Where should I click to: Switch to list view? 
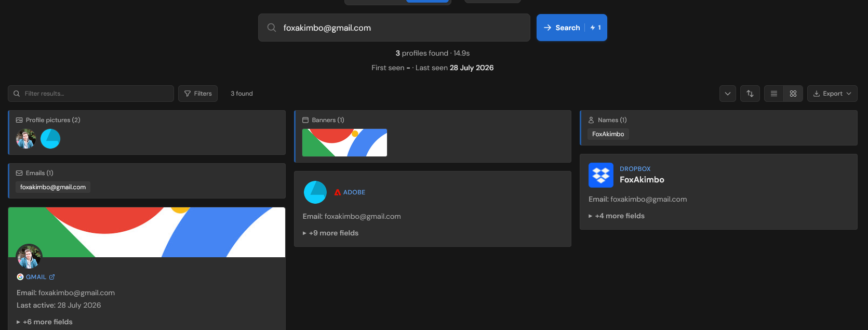(774, 94)
